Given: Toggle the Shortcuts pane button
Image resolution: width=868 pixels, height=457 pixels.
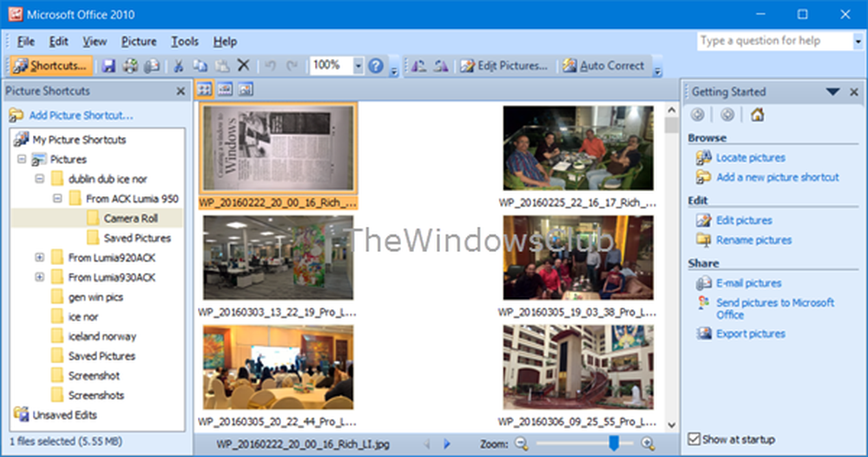Looking at the screenshot, I should (50, 66).
